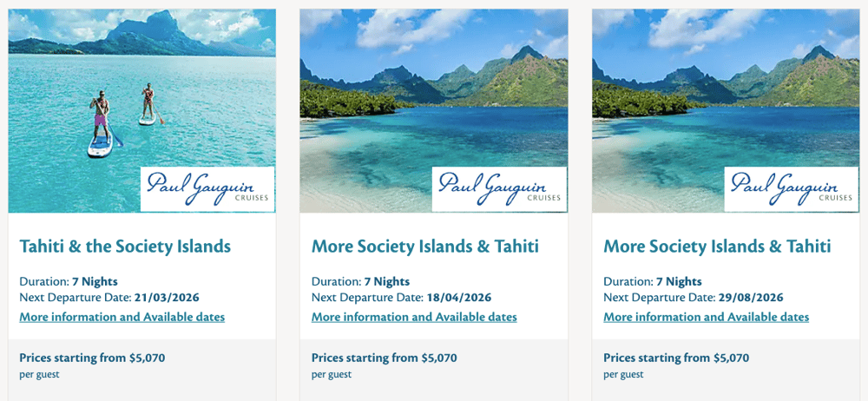Click 'per guest' under the rightmost card's price
This screenshot has height=401, width=868.
(x=623, y=374)
